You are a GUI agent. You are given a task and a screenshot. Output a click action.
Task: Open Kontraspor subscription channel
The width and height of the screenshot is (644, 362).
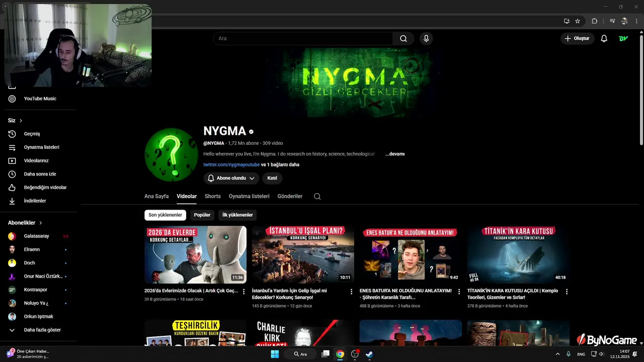pos(38,290)
